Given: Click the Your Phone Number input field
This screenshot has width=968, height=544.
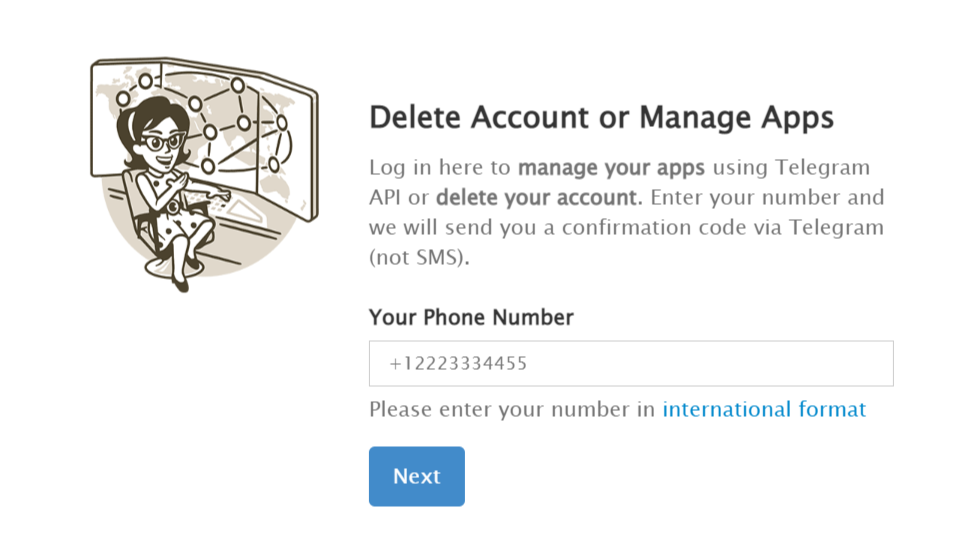Looking at the screenshot, I should click(630, 364).
